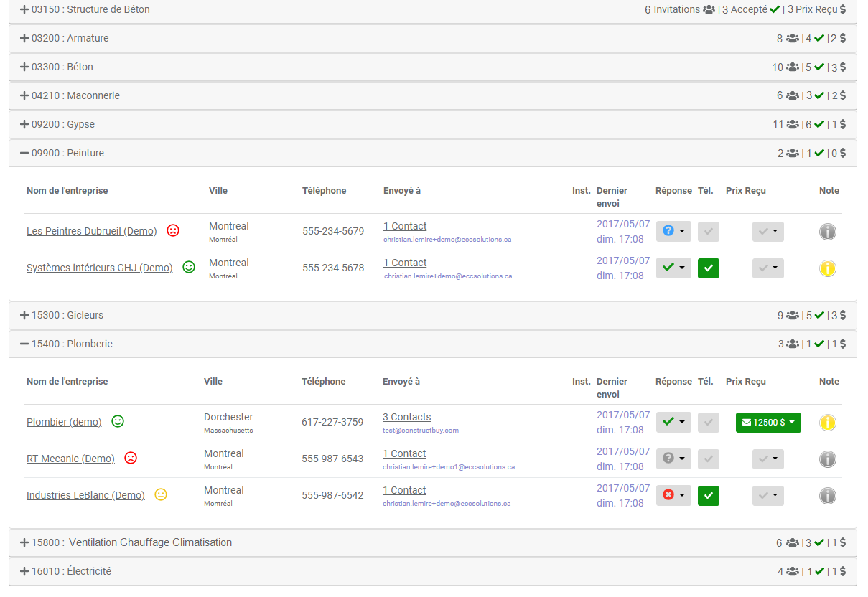868x597 pixels.
Task: Open Réponse dropdown for RT Mecanic
Action: (673, 459)
